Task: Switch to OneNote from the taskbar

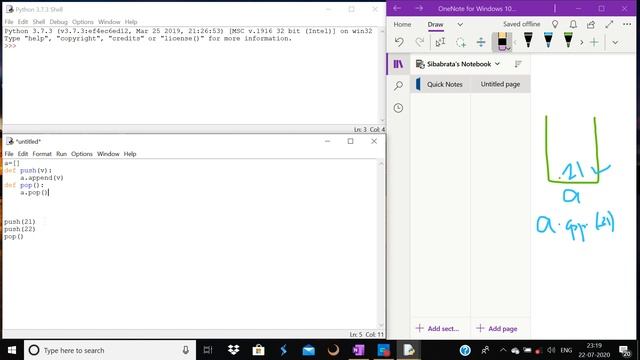Action: pos(358,350)
